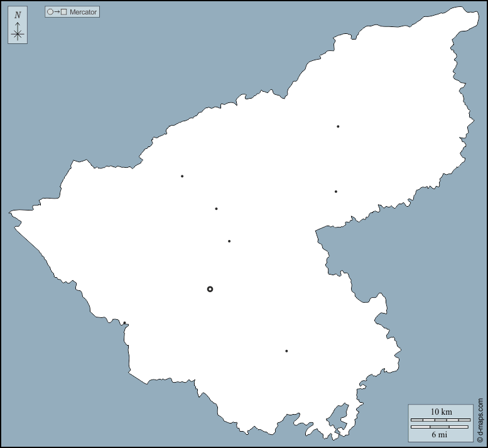Click the kilometer scale bar

(440, 419)
